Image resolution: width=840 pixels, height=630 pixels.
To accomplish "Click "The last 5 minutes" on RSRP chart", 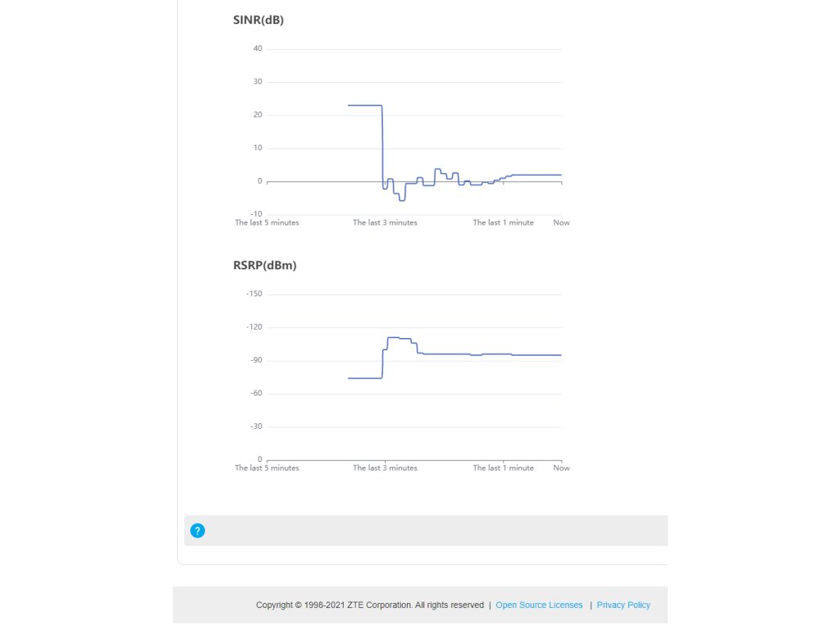I will click(267, 468).
